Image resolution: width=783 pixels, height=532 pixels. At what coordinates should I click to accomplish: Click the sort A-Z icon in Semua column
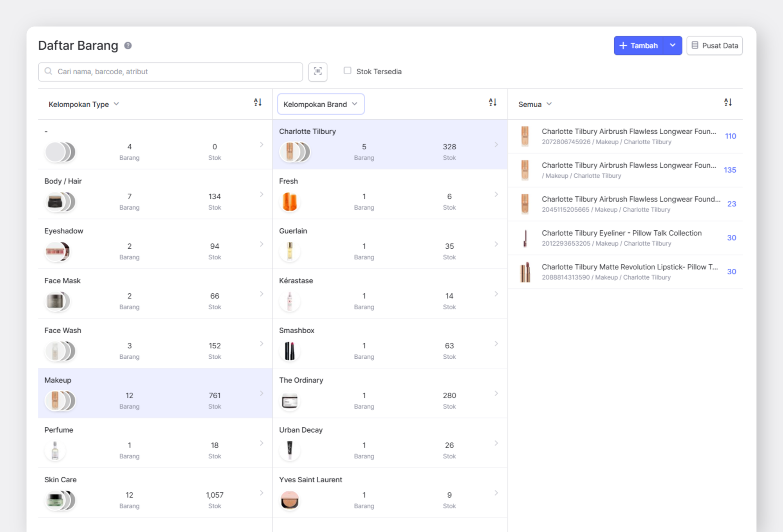point(728,102)
